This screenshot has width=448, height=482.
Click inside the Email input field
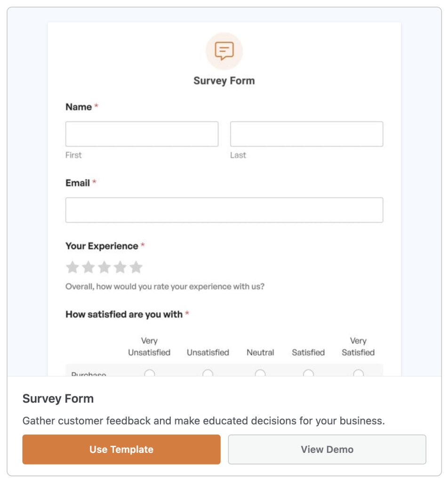click(224, 210)
